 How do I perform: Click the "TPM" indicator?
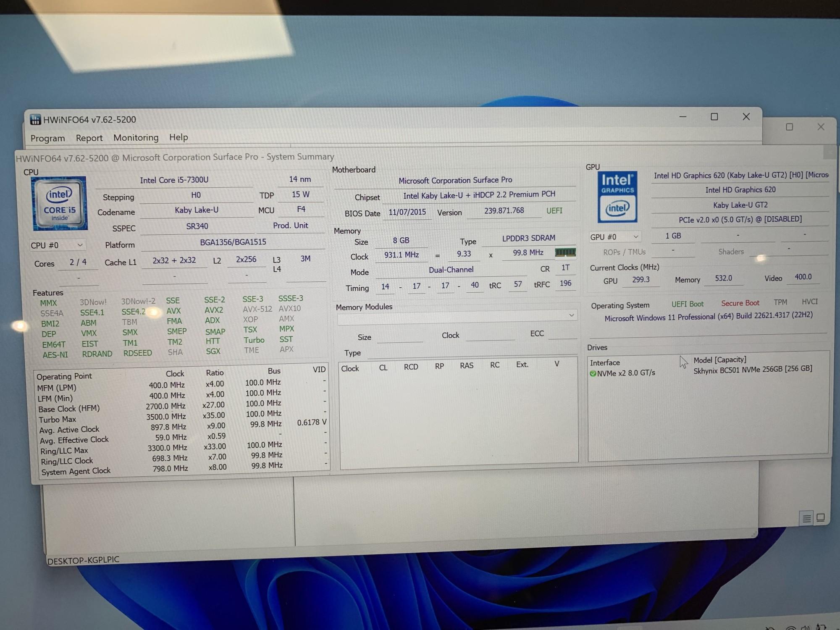pyautogui.click(x=780, y=302)
